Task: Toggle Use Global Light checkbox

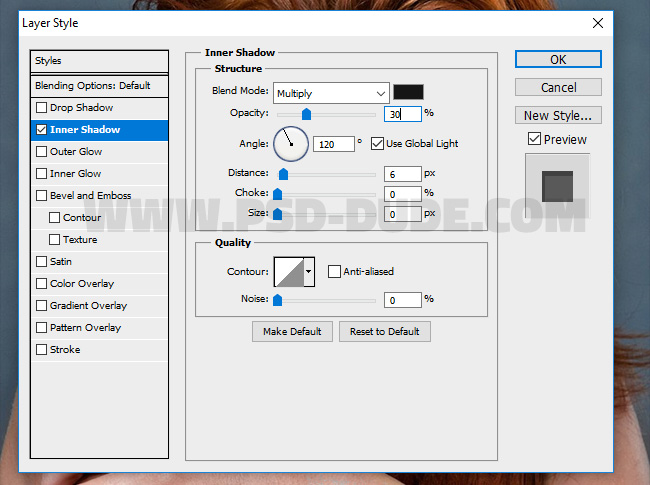Action: pyautogui.click(x=377, y=144)
